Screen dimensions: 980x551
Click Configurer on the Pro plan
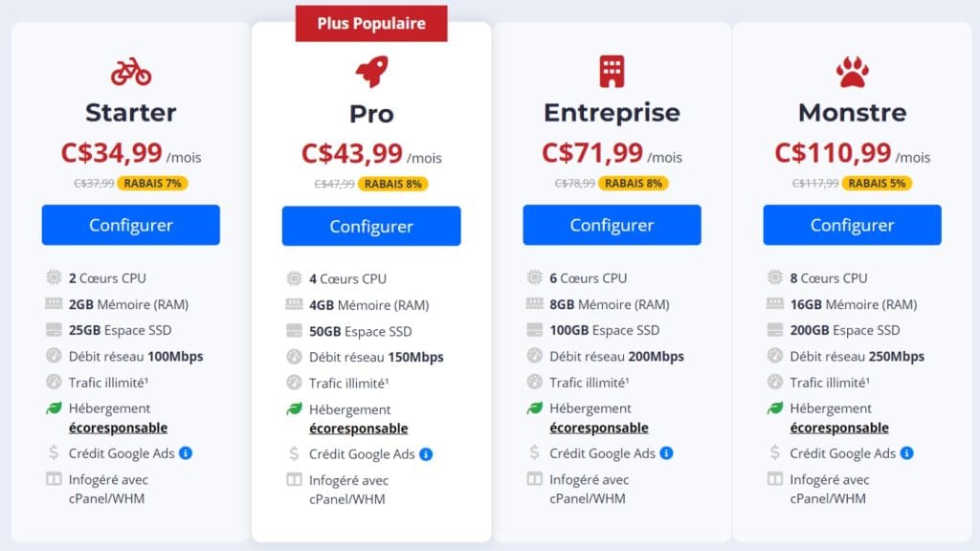click(x=371, y=225)
